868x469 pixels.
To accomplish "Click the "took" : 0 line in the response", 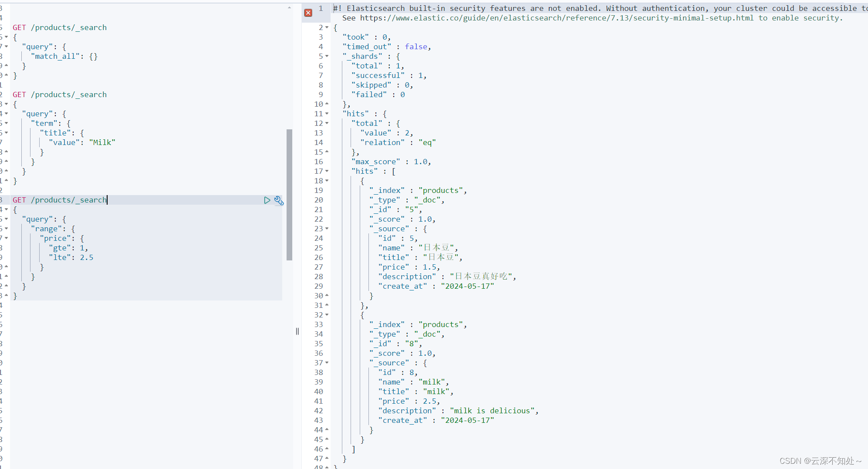I will pyautogui.click(x=366, y=37).
